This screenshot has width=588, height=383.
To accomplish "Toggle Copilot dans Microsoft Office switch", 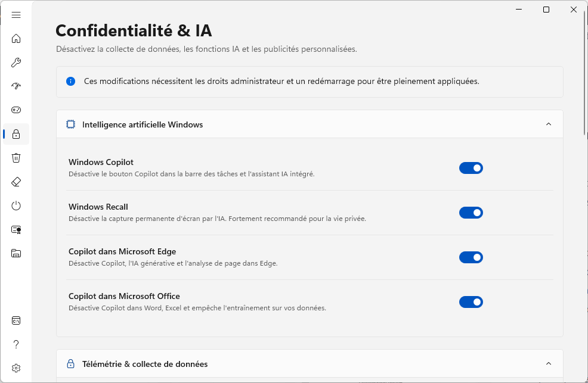I will (471, 302).
